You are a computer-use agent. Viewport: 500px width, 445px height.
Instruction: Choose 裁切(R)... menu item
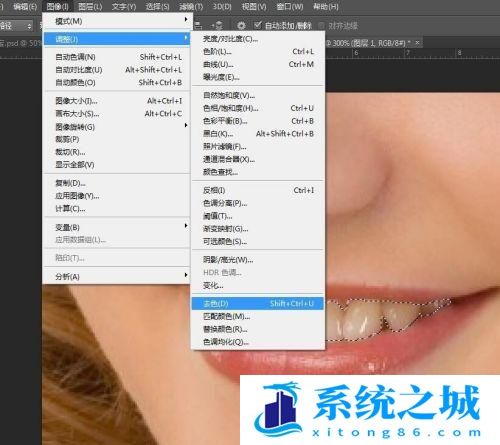116,152
